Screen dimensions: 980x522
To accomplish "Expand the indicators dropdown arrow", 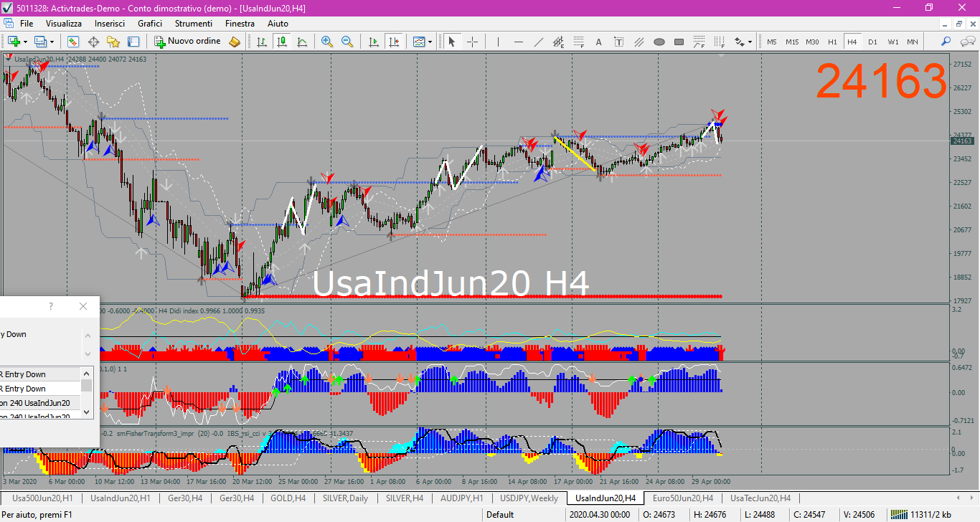I will (430, 42).
